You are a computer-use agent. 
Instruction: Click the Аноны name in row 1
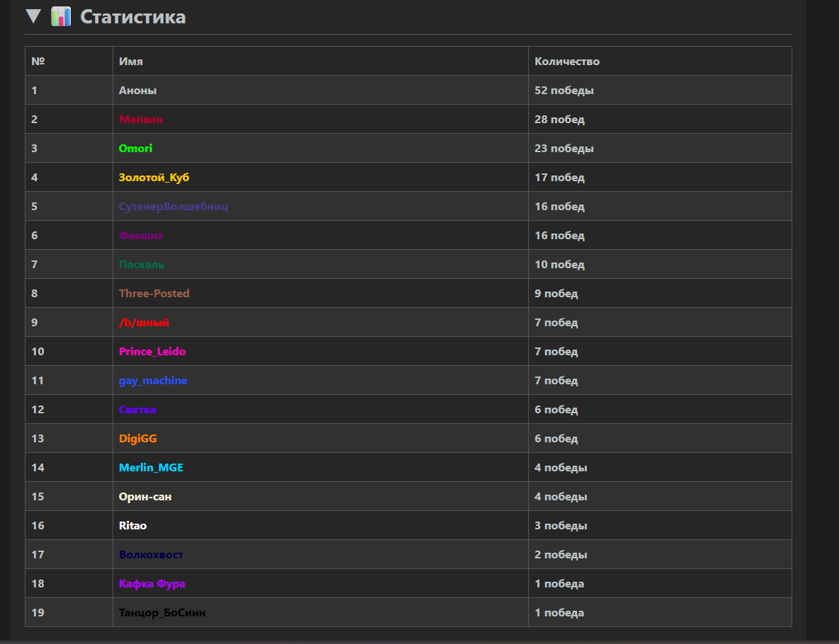(137, 91)
